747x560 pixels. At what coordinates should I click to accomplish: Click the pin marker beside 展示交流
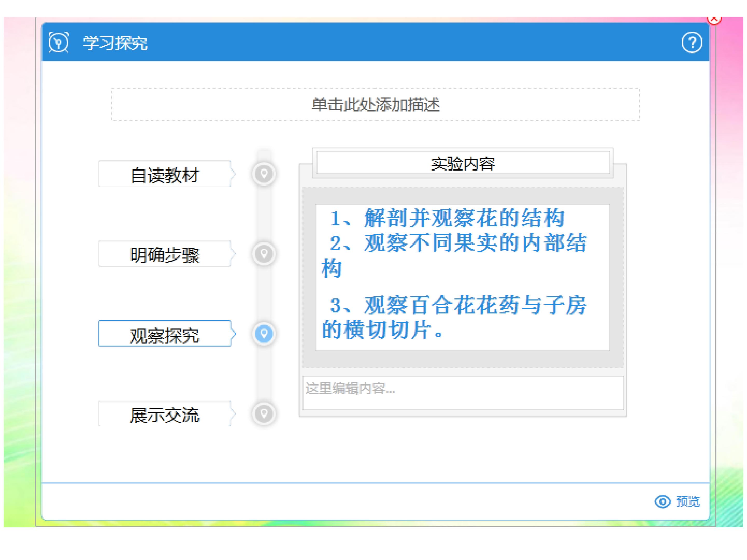click(264, 413)
